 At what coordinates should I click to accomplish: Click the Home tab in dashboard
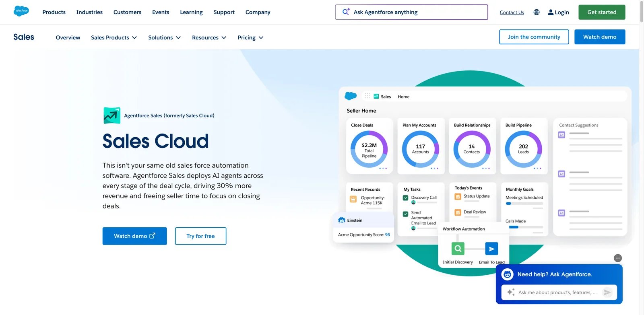coord(403,97)
